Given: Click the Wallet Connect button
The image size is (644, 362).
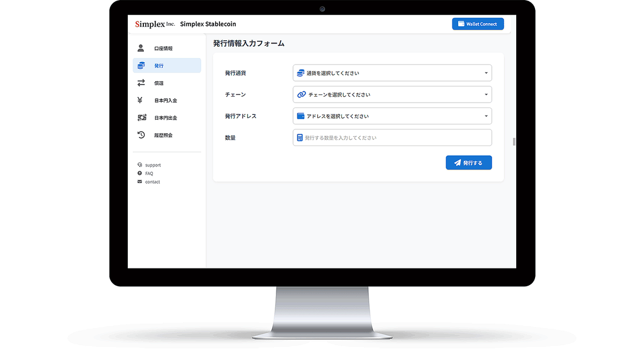Looking at the screenshot, I should tap(477, 24).
